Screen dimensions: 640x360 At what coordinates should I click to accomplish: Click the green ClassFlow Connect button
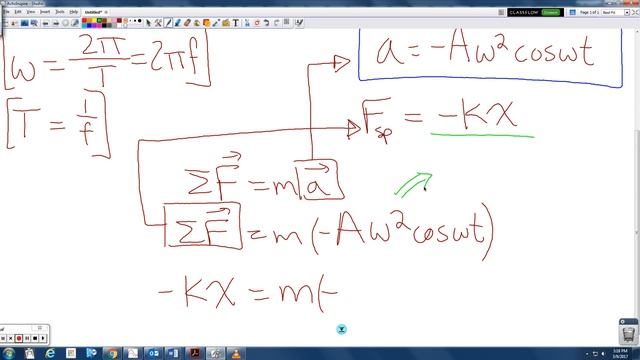550,13
